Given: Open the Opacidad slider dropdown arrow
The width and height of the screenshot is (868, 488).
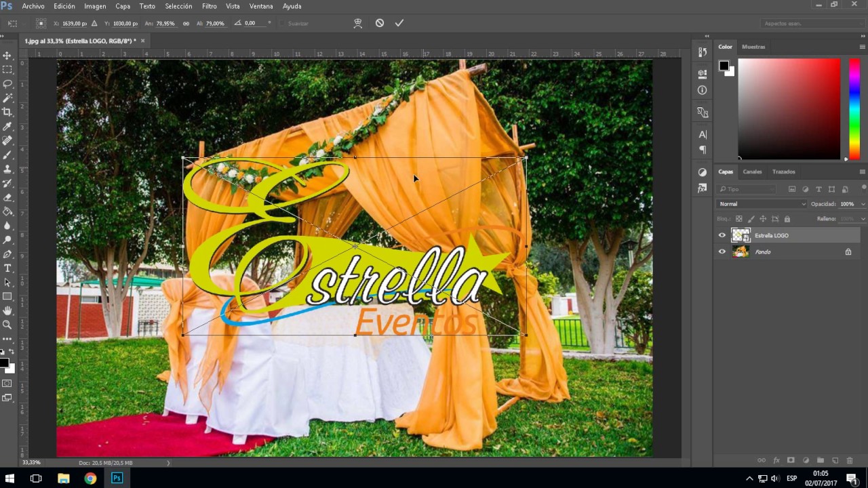Looking at the screenshot, I should [863, 204].
